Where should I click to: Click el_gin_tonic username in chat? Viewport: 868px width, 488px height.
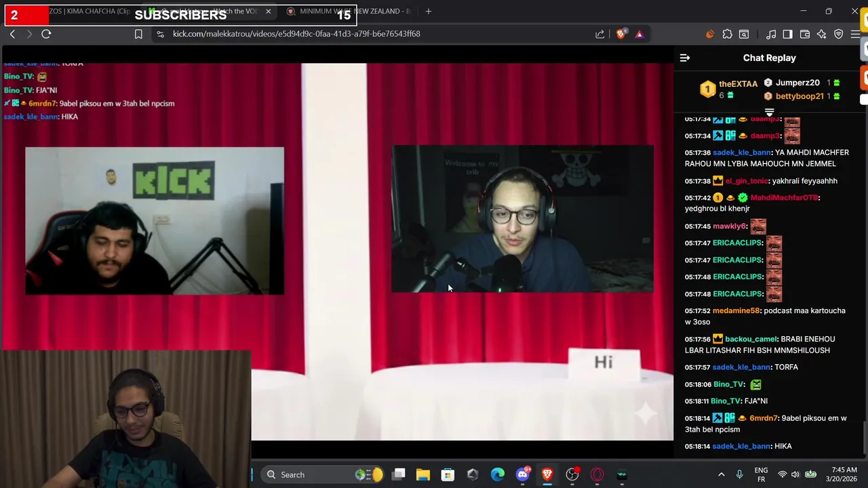[747, 181]
